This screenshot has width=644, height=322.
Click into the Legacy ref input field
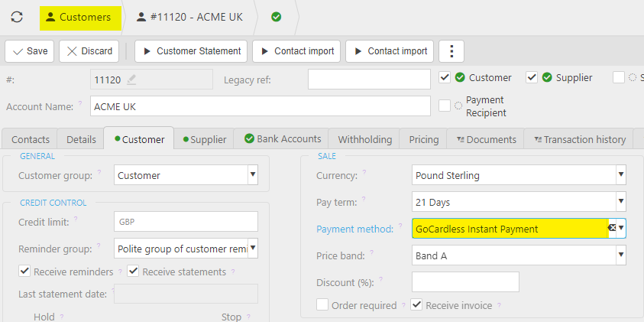coord(369,80)
